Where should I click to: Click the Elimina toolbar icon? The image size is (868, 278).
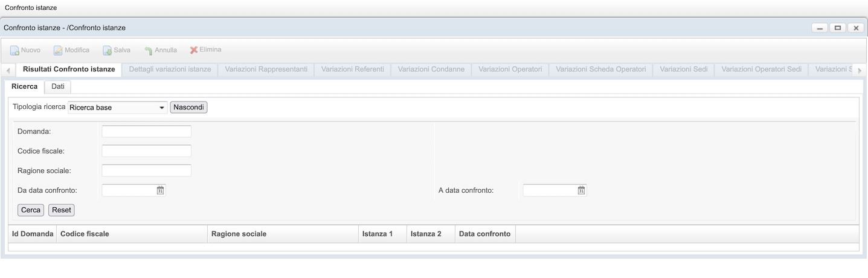click(194, 50)
